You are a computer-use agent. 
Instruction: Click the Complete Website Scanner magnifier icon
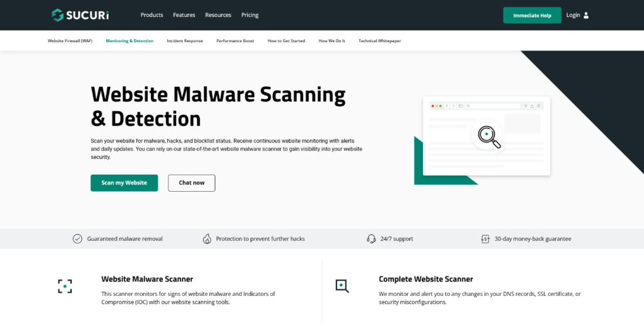[x=342, y=286]
